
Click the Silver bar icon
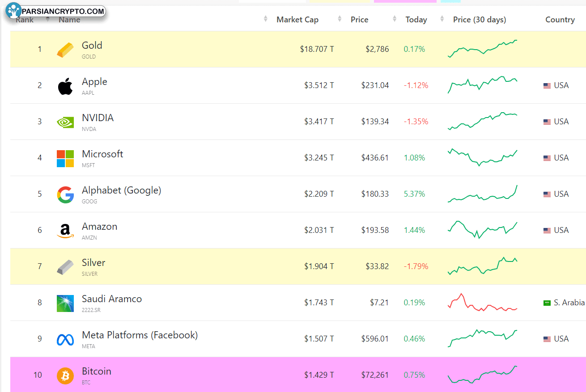pyautogui.click(x=65, y=267)
